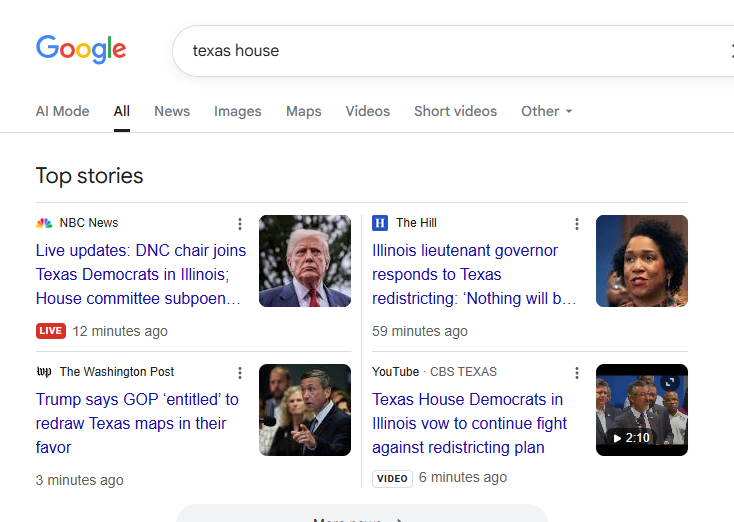This screenshot has width=734, height=522.
Task: Open CBS TEXAS video options menu
Action: (x=577, y=373)
